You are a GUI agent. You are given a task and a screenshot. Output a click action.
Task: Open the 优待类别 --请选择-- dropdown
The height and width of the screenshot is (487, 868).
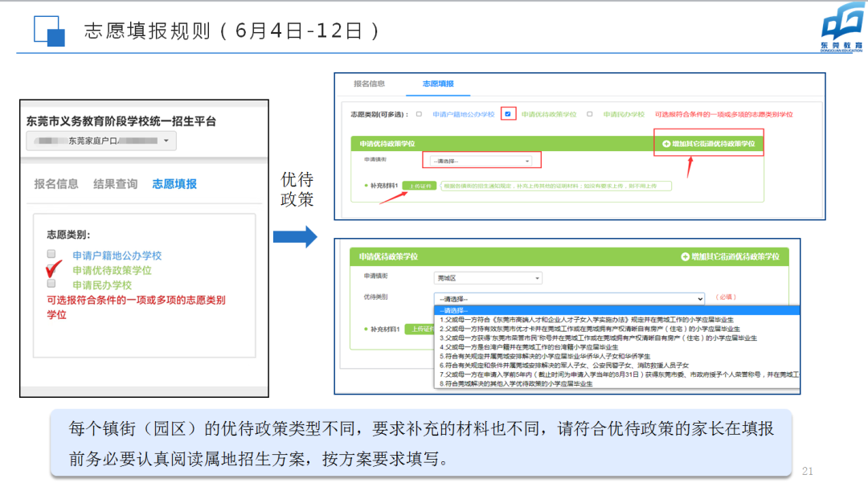click(x=569, y=299)
